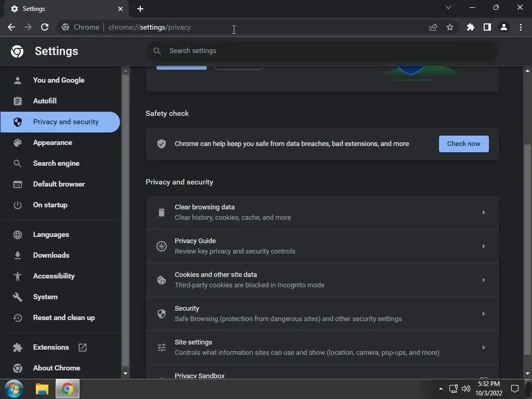Open the Extensions puzzle icon in toolbar

(x=471, y=27)
